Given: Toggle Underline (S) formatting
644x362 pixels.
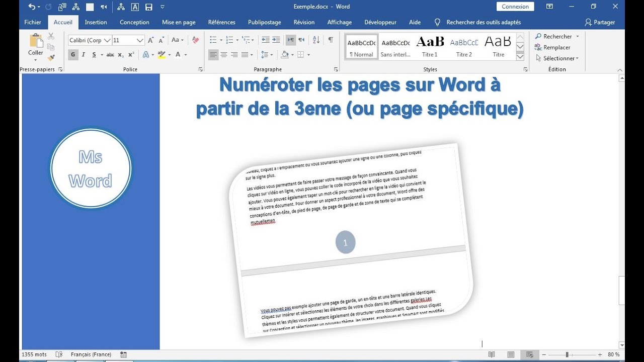Looking at the screenshot, I should tap(94, 55).
